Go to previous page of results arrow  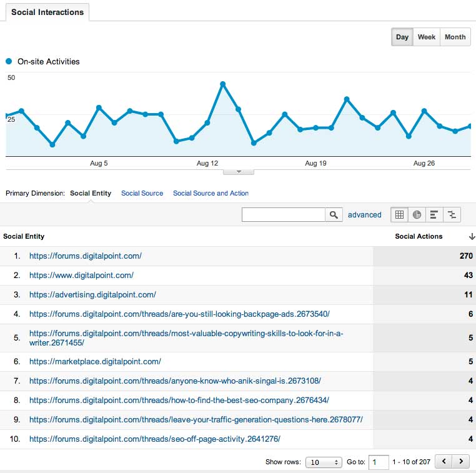(x=444, y=462)
